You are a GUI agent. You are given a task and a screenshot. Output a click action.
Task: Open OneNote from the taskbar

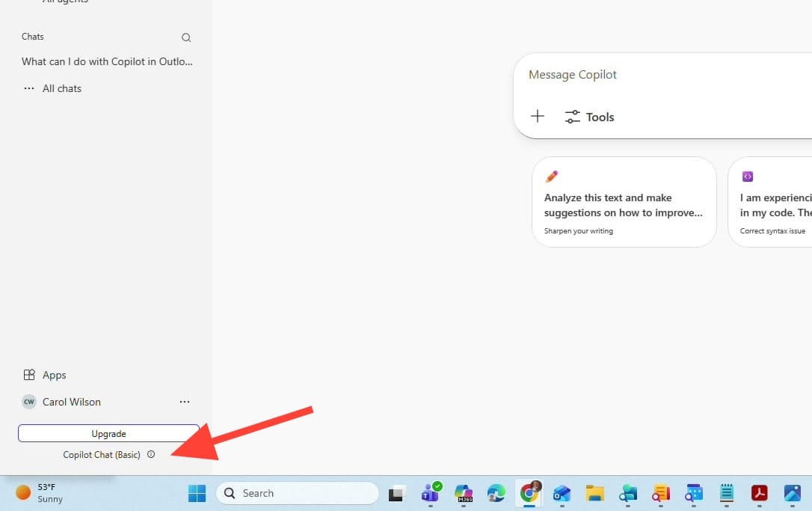coord(726,494)
